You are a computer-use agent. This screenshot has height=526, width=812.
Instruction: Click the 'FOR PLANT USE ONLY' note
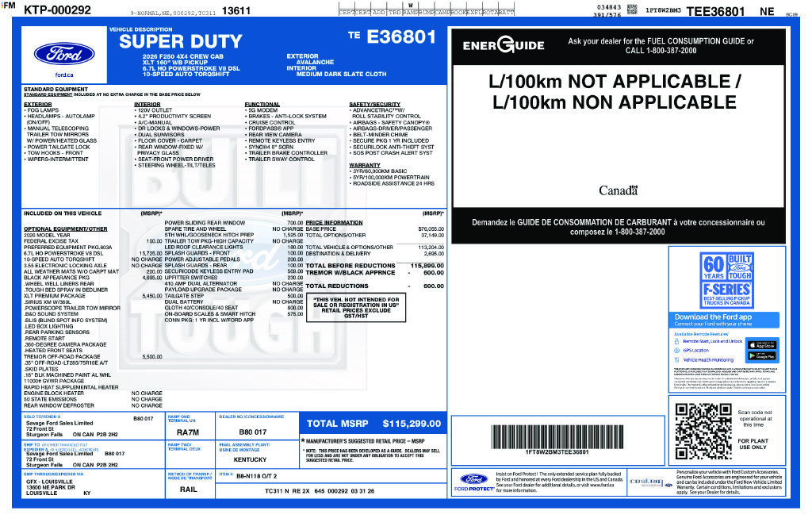pyautogui.click(x=753, y=444)
